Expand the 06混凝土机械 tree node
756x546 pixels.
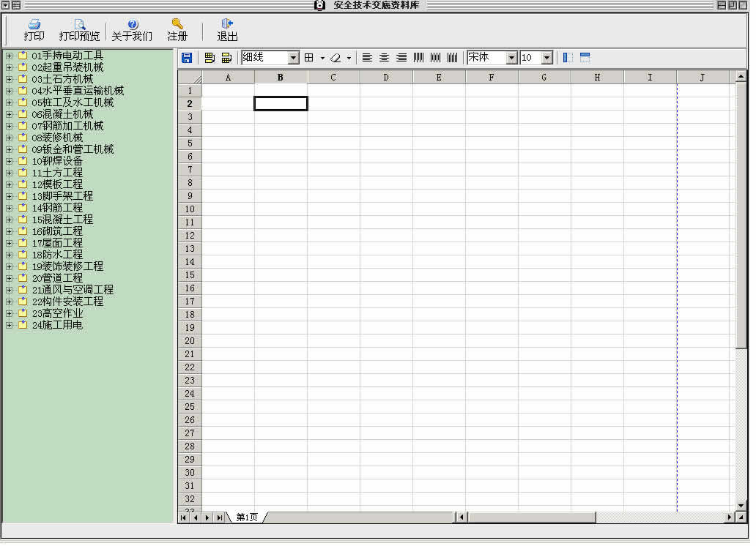(x=9, y=115)
